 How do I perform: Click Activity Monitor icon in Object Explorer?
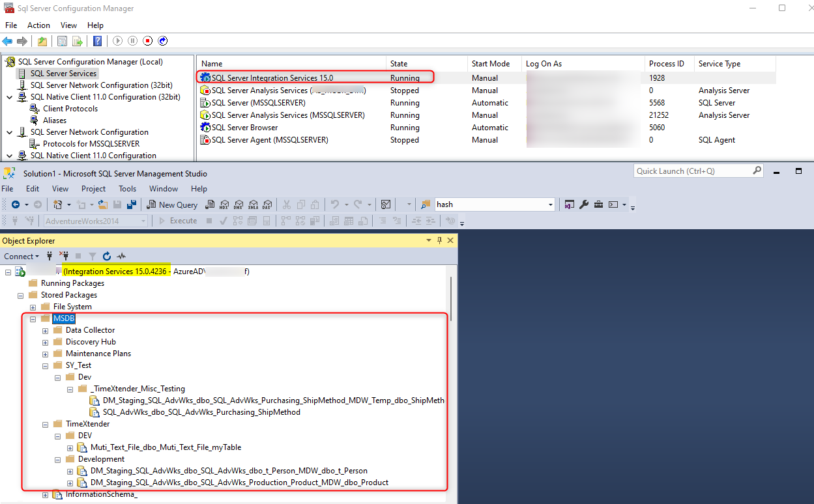[x=121, y=256]
